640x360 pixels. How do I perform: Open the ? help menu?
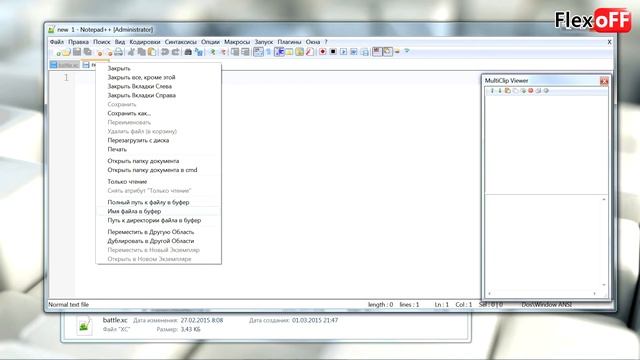(326, 42)
